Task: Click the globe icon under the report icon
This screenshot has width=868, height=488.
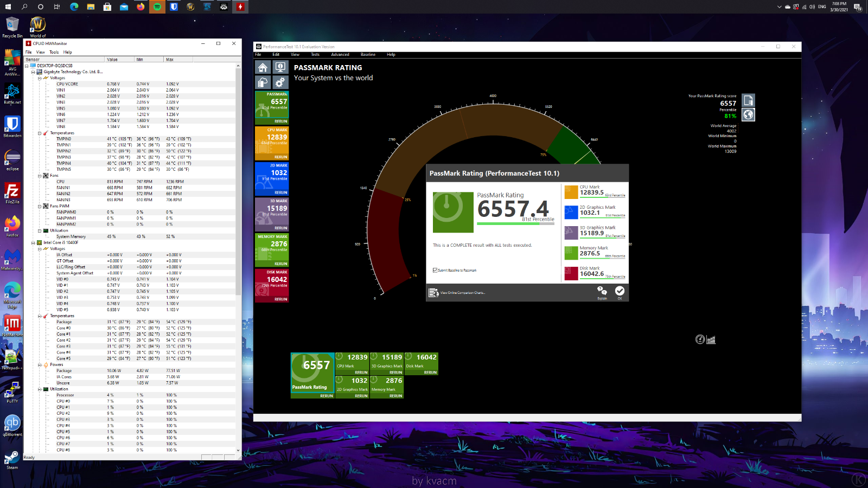Action: pos(749,114)
